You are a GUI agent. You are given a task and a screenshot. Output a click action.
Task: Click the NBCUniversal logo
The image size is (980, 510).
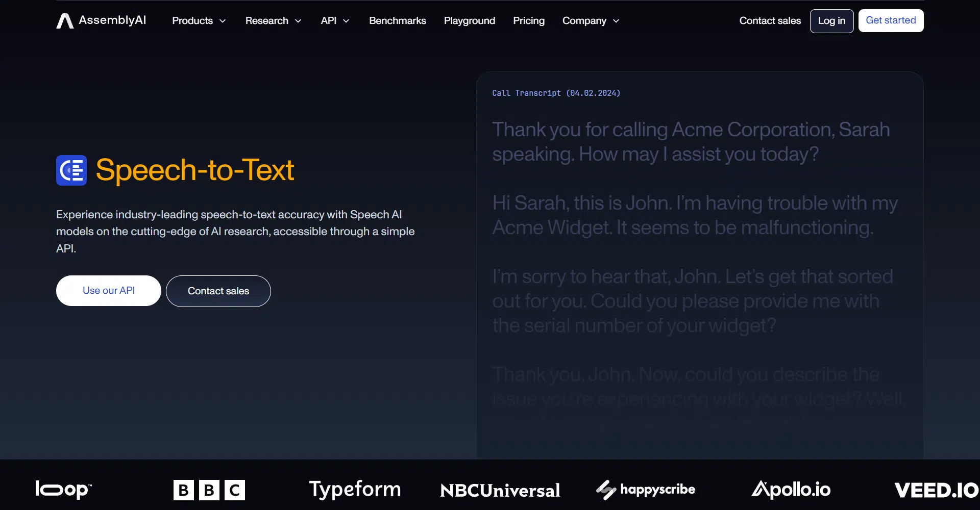[500, 490]
